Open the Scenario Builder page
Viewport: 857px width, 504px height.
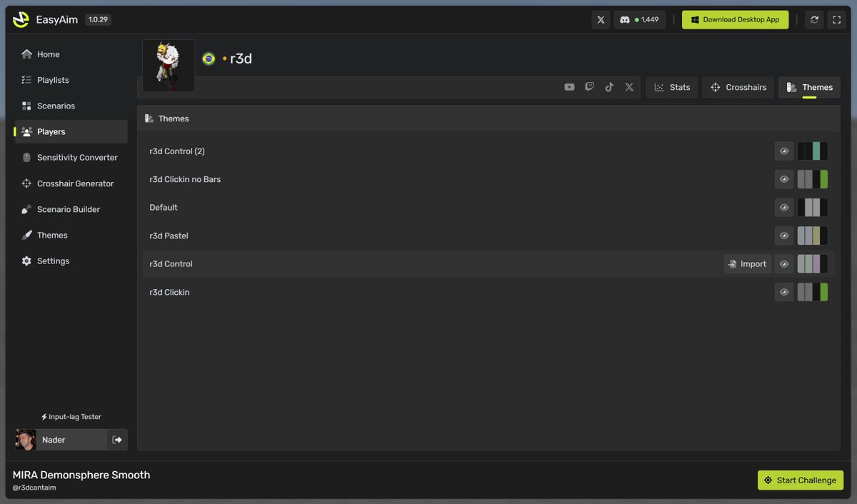click(71, 209)
